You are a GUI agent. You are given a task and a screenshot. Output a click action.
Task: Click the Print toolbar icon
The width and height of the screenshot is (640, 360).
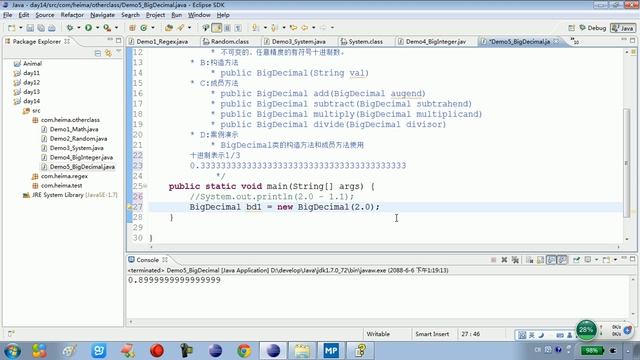(51, 28)
